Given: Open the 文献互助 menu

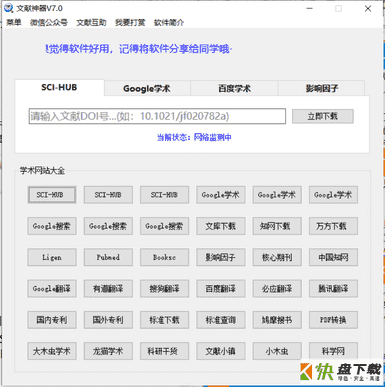Looking at the screenshot, I should (x=91, y=22).
